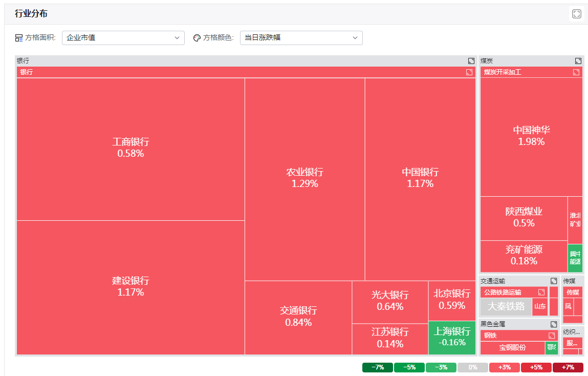588x376 pixels.
Task: Click the -3% light green legend swatch
Action: point(441,367)
